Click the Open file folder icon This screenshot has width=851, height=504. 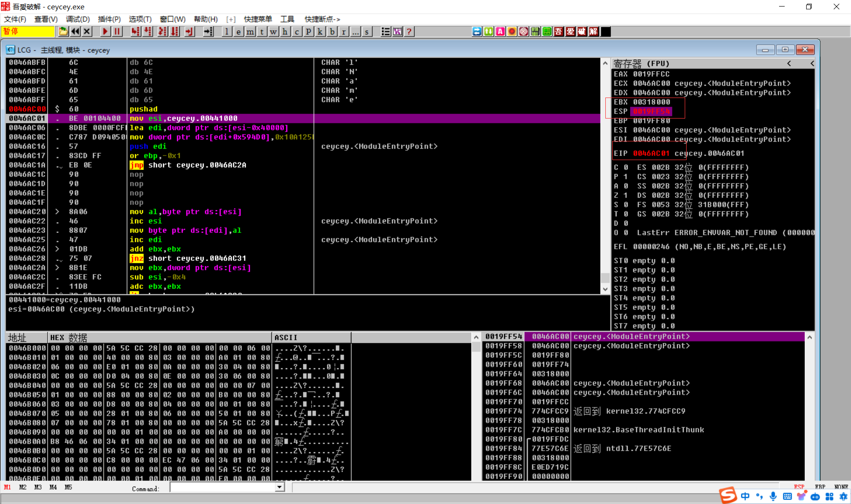[x=63, y=32]
